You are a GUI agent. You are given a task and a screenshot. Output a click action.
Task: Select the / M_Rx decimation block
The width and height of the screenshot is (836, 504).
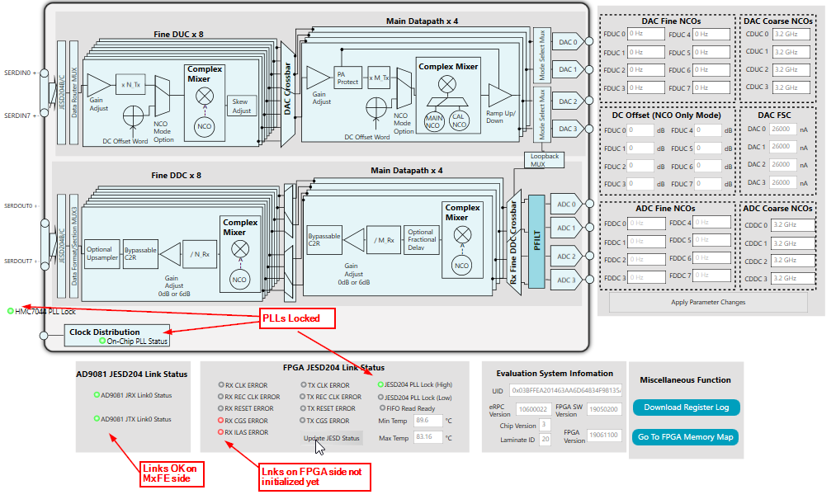click(384, 240)
